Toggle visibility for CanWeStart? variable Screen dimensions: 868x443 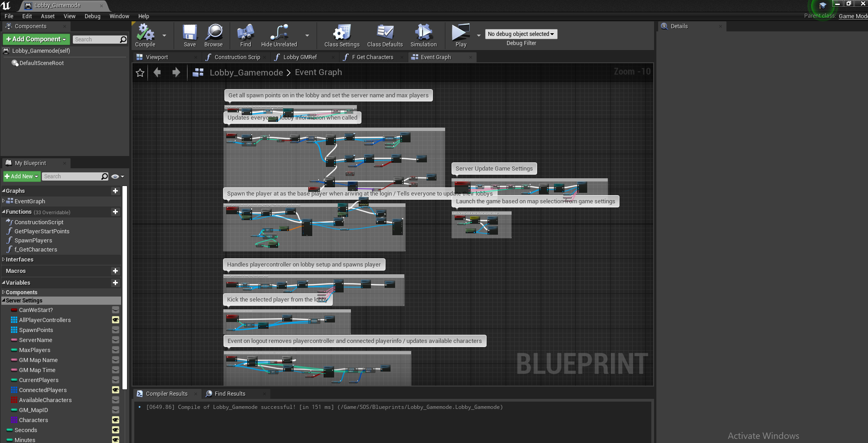point(116,310)
